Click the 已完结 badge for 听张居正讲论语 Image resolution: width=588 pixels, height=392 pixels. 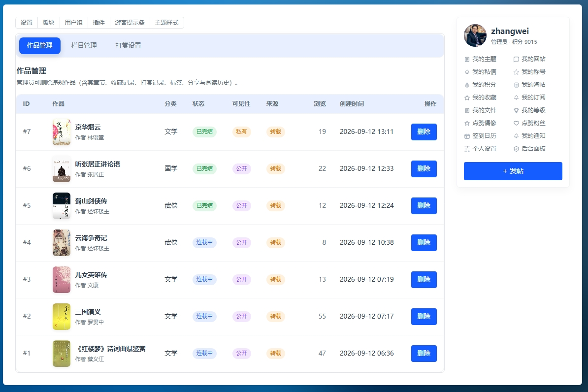coord(204,169)
